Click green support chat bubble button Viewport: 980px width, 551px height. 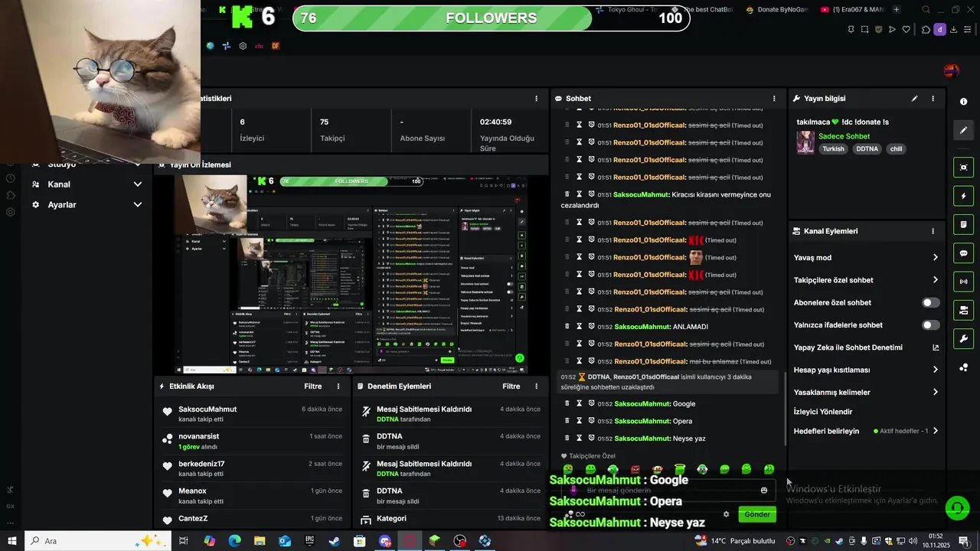point(956,507)
